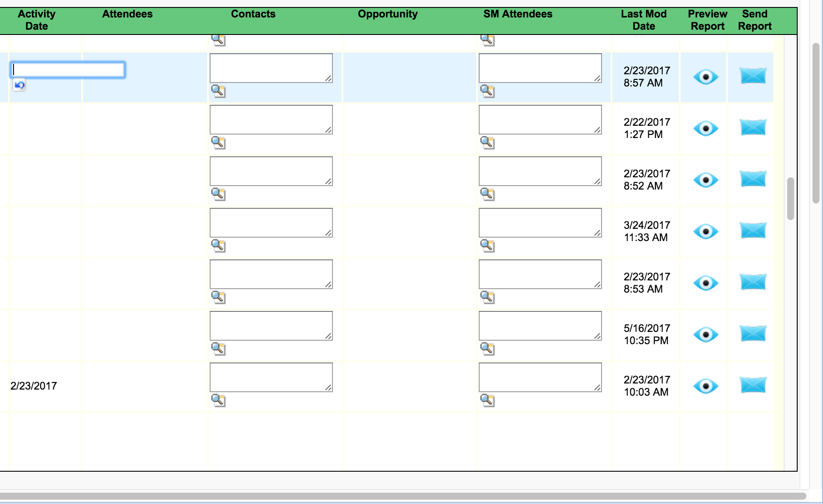This screenshot has height=504, width=823.
Task: Open the SM Attendees lookup in the highlighted row
Action: [x=488, y=92]
